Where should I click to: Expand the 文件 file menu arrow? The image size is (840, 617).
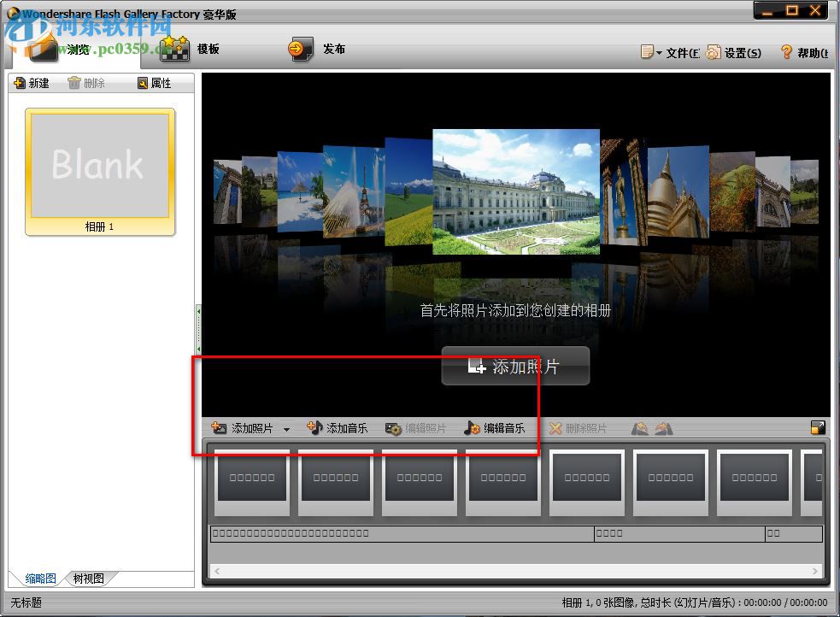[659, 52]
